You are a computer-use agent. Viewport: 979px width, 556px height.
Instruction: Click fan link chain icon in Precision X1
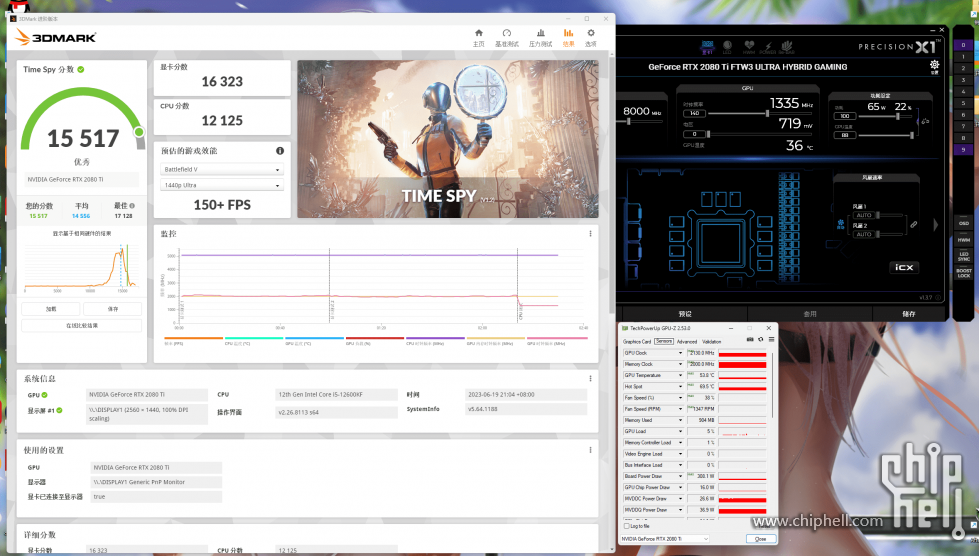pos(913,225)
